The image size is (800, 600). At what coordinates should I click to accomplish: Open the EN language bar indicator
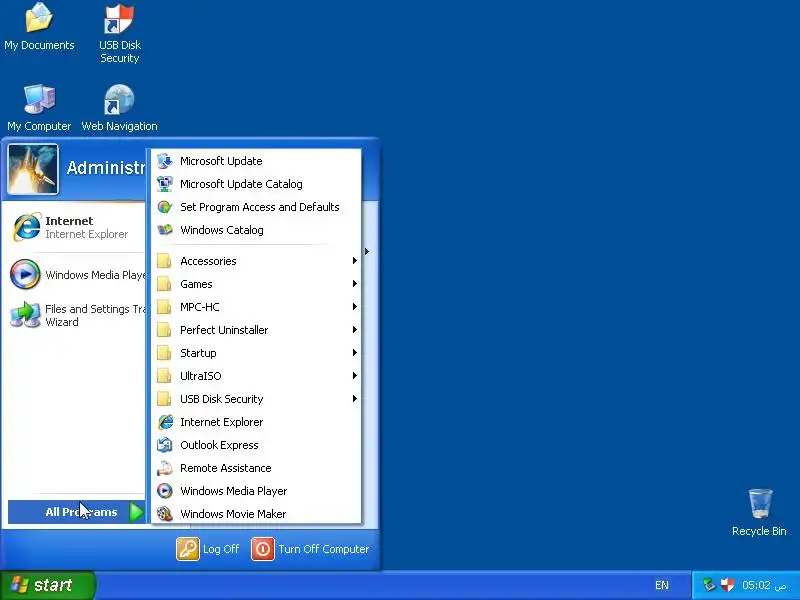(x=661, y=585)
